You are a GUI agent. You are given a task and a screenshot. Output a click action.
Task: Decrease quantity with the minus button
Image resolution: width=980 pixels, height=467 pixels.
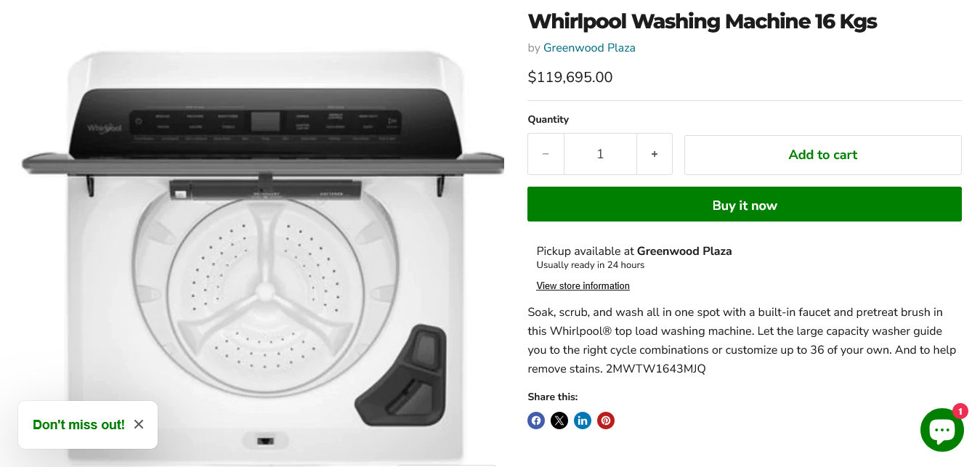pos(546,154)
